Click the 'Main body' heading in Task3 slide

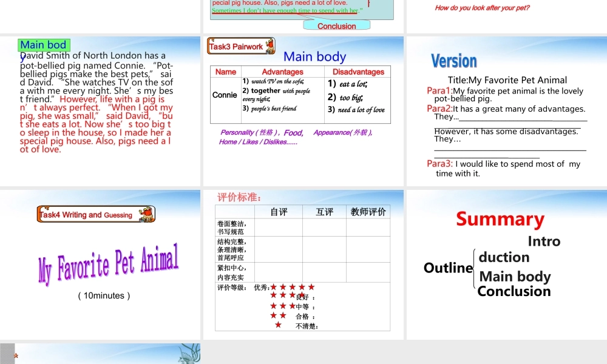pyautogui.click(x=314, y=57)
